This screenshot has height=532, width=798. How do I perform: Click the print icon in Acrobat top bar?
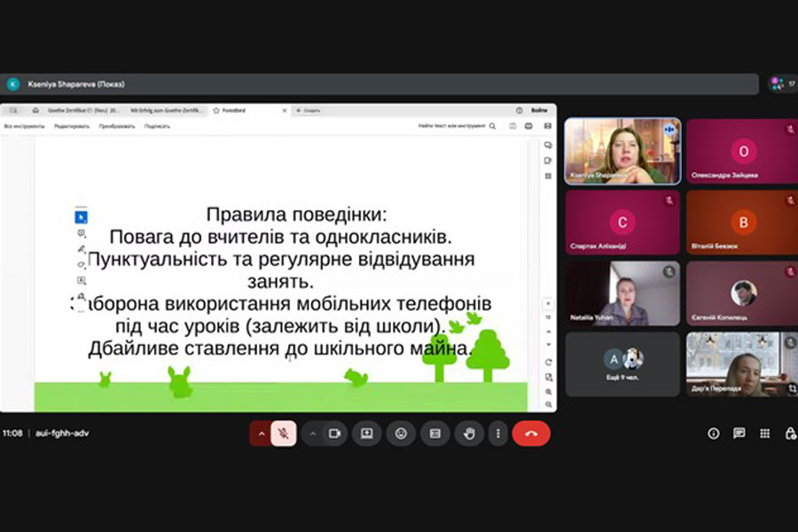pos(528,126)
